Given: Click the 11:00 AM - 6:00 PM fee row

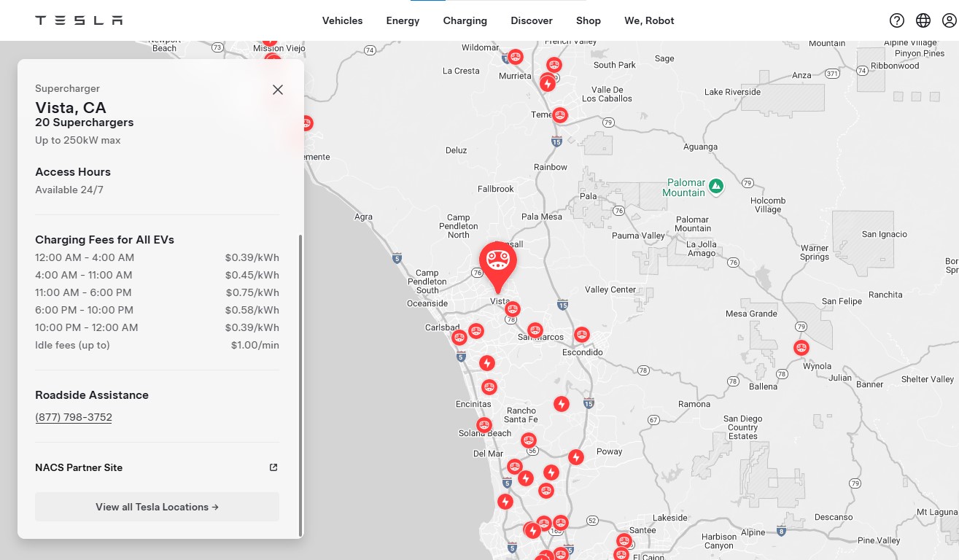Looking at the screenshot, I should tap(157, 292).
